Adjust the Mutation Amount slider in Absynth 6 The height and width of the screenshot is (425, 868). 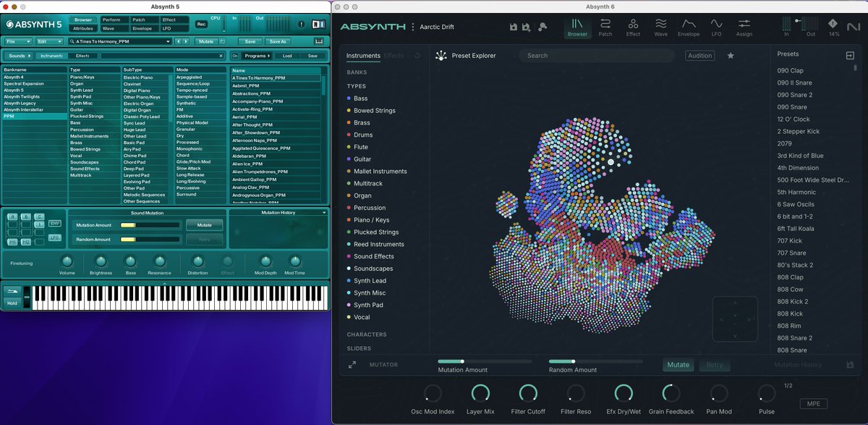[485, 361]
